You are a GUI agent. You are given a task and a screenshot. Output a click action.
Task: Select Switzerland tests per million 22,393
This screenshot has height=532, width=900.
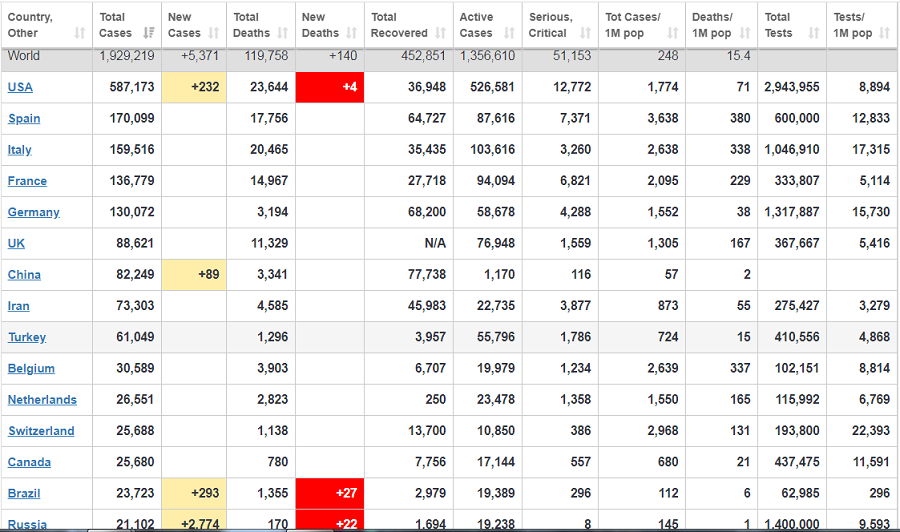coord(871,431)
